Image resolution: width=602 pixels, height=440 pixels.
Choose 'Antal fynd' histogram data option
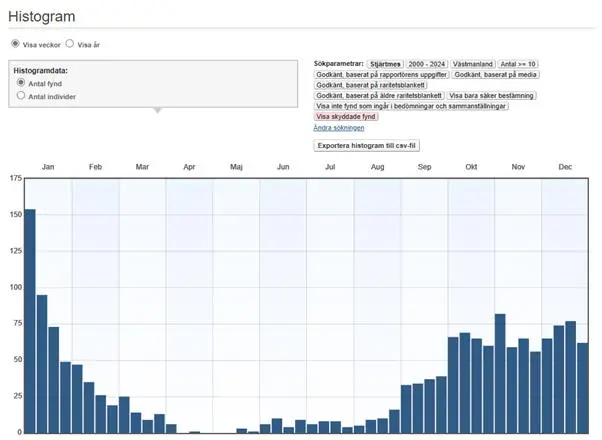coord(21,83)
